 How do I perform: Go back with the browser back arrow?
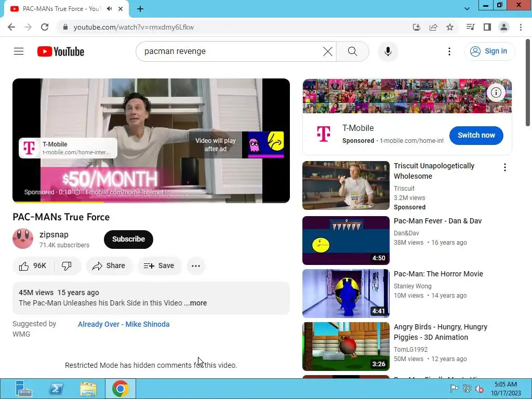click(11, 27)
